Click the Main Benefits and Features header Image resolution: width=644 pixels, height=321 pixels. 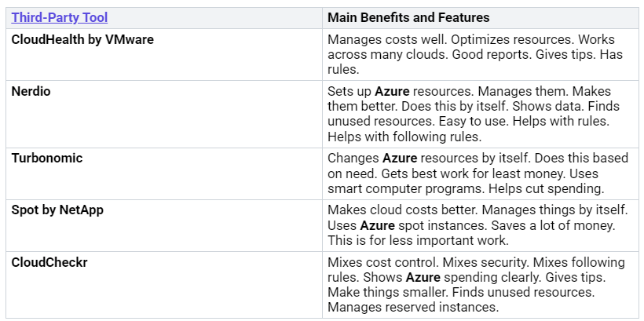(x=408, y=17)
